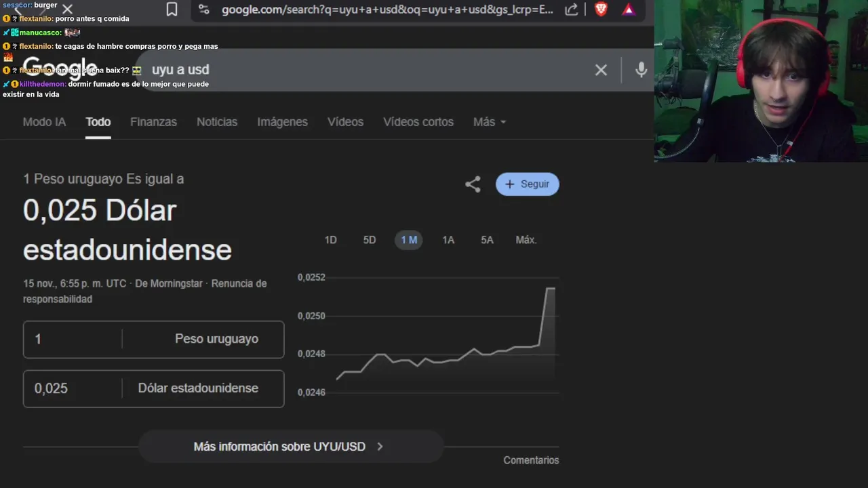The image size is (868, 488).
Task: Open the Vídeos tab
Action: (345, 122)
